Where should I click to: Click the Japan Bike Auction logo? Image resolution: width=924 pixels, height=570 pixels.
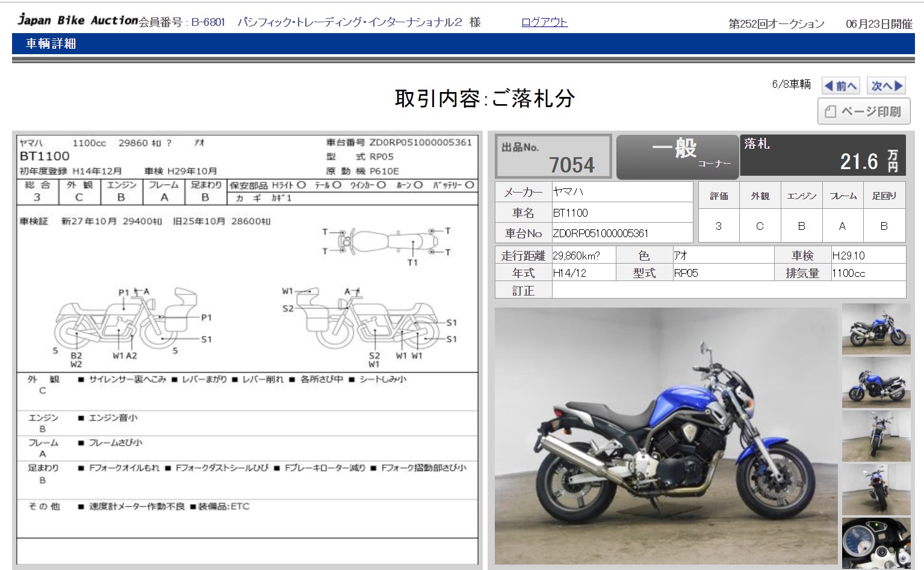pos(78,20)
